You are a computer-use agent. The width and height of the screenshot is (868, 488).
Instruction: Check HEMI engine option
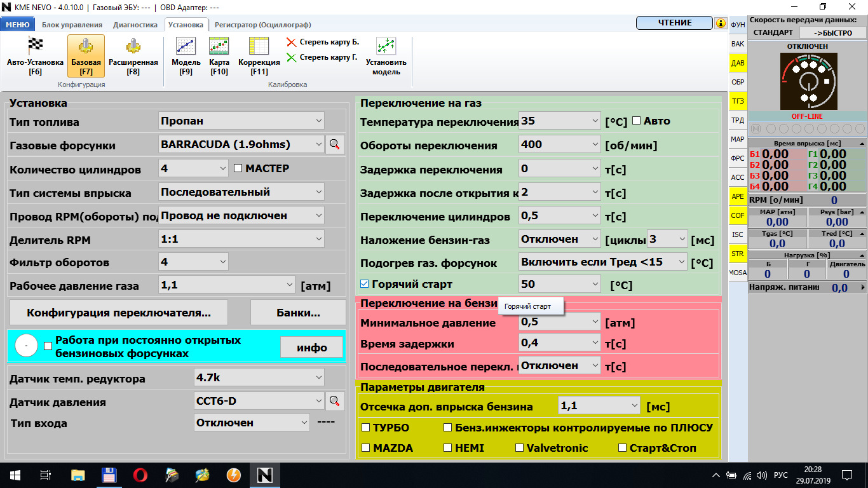point(447,448)
